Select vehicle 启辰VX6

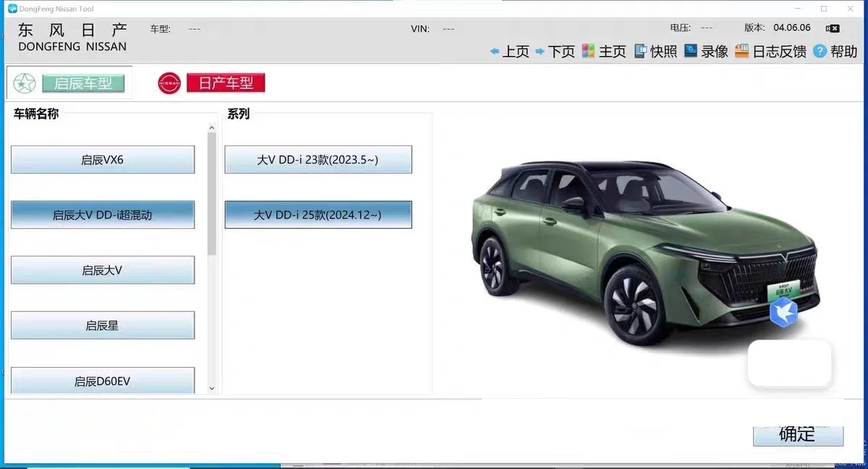tap(103, 160)
